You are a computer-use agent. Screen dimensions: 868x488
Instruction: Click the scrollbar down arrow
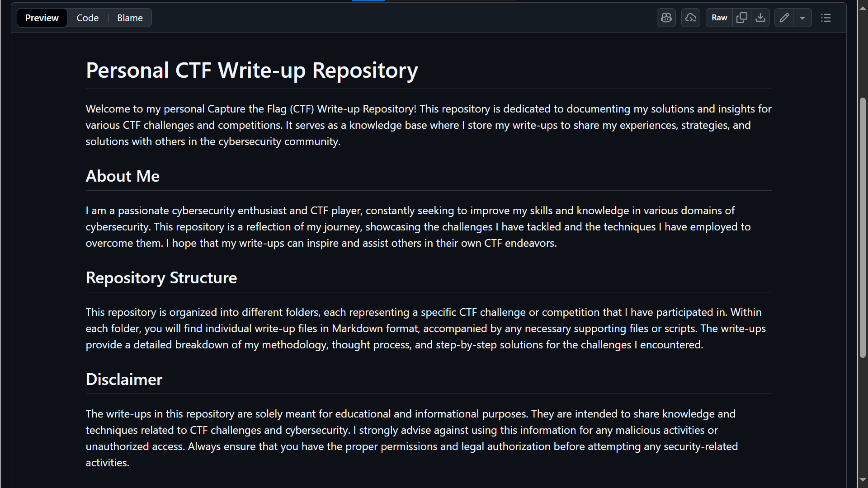tap(863, 480)
